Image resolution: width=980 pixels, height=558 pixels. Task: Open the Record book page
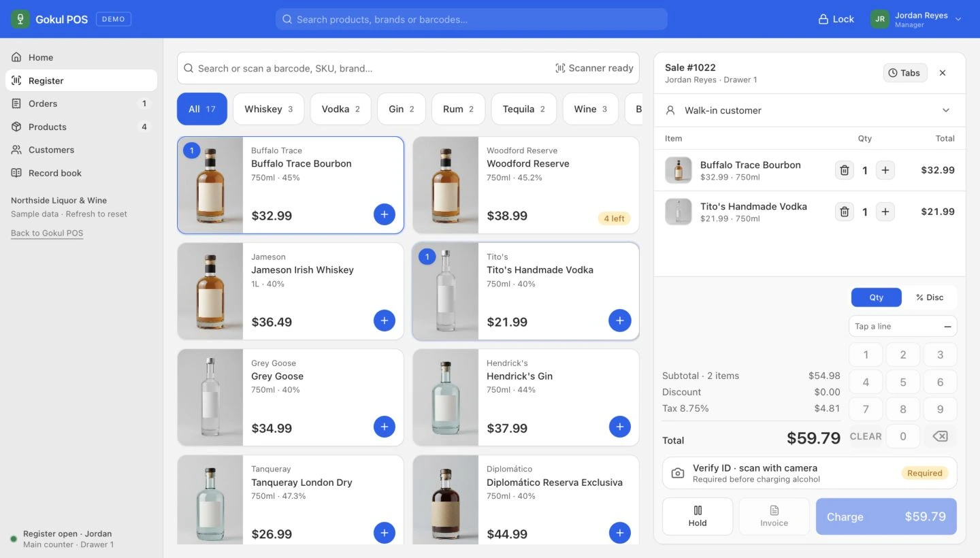[81, 173]
